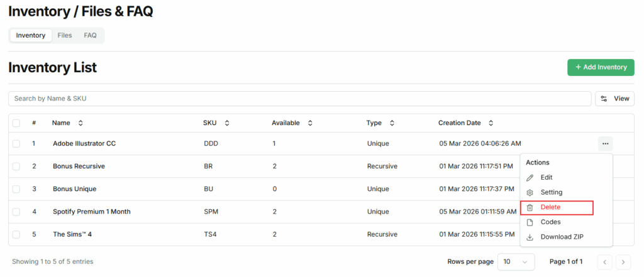Viewport: 644px width, 277px height.
Task: Switch to the Files tab
Action: pos(65,36)
